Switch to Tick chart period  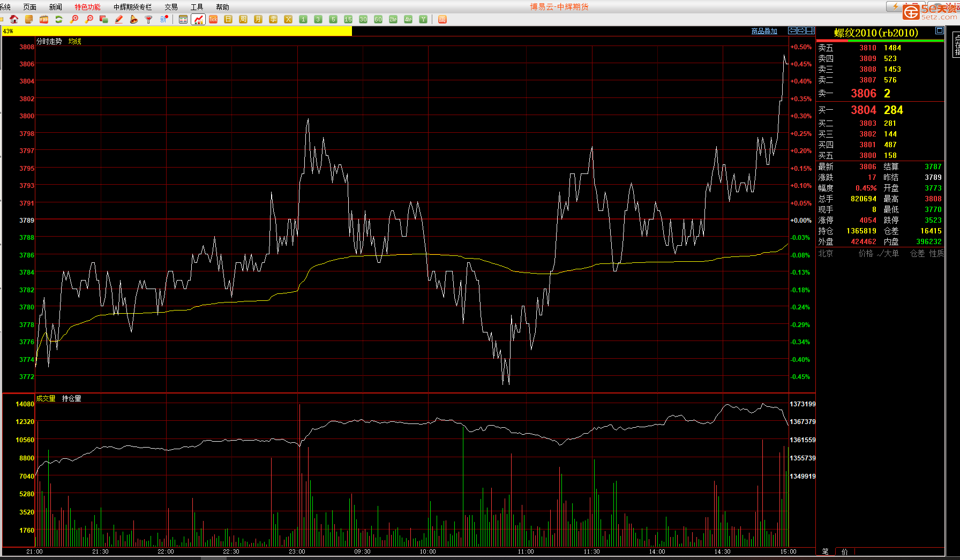tap(213, 19)
